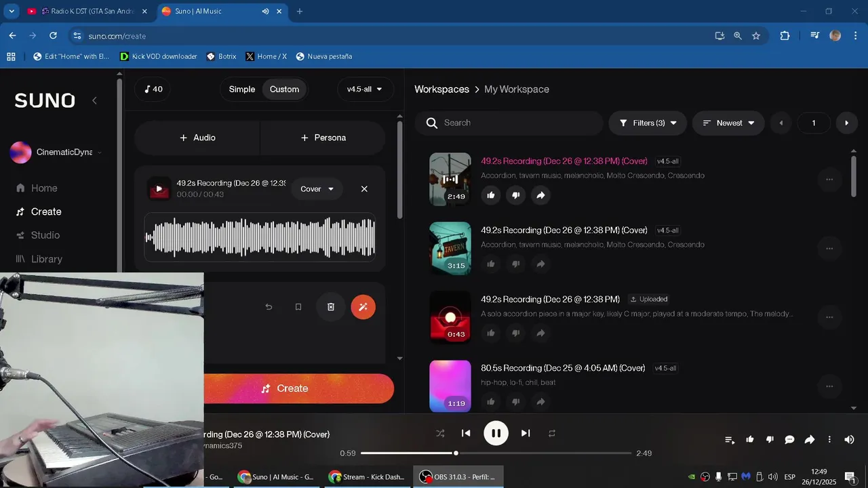Undo lyrics change with the undo arrow
The height and width of the screenshot is (488, 868).
(269, 307)
